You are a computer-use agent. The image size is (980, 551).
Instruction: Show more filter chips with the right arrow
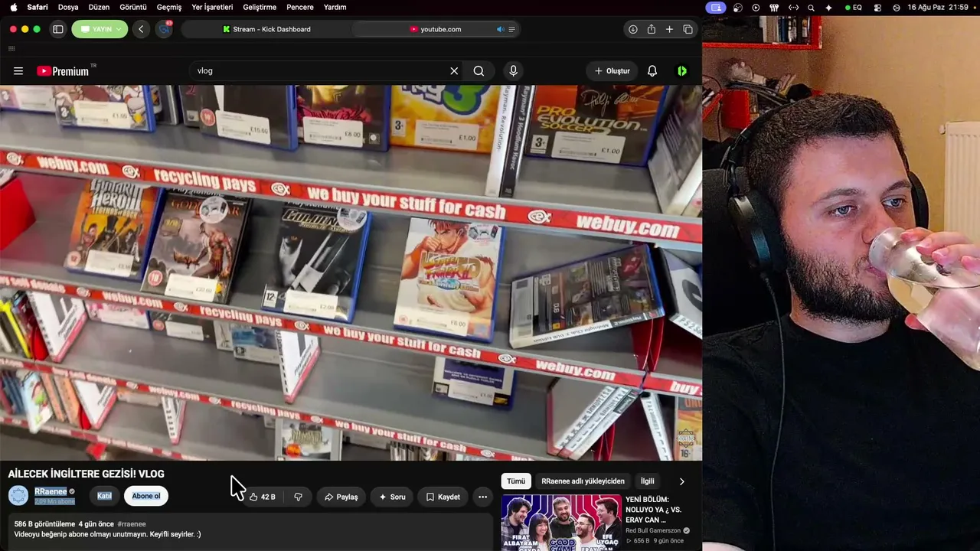click(x=681, y=481)
